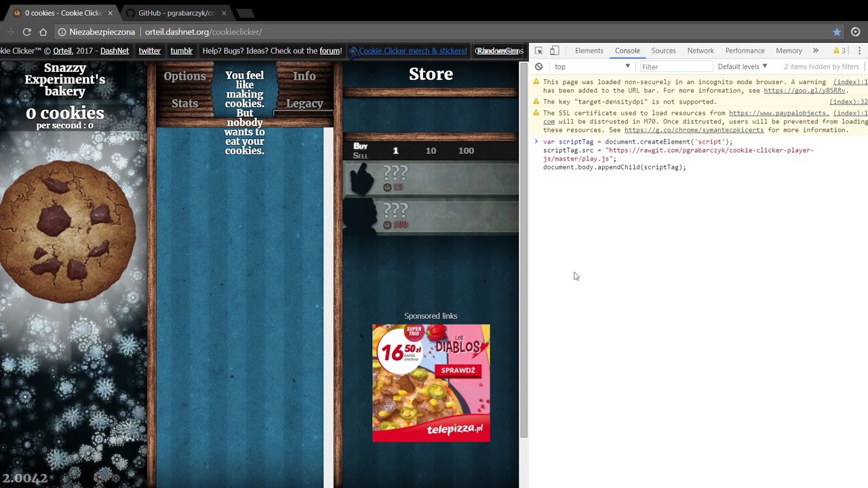Close the Cookie Clicker browser tab

point(110,13)
